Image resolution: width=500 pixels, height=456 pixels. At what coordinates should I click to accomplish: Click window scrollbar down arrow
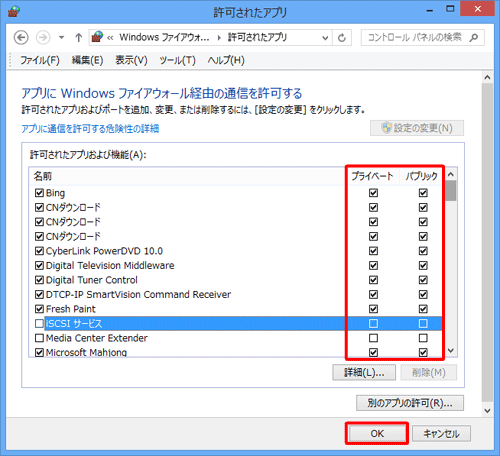click(x=487, y=411)
